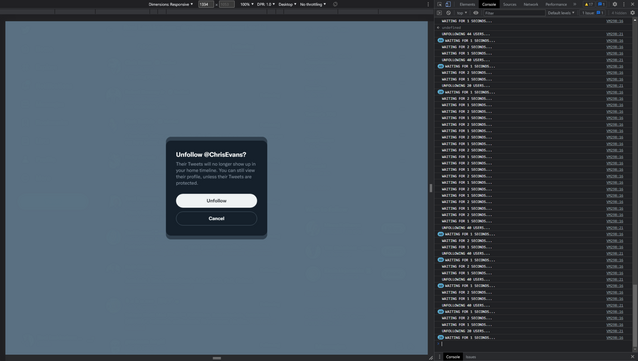Click the viewport width input field
Image resolution: width=638 pixels, height=361 pixels.
205,4
